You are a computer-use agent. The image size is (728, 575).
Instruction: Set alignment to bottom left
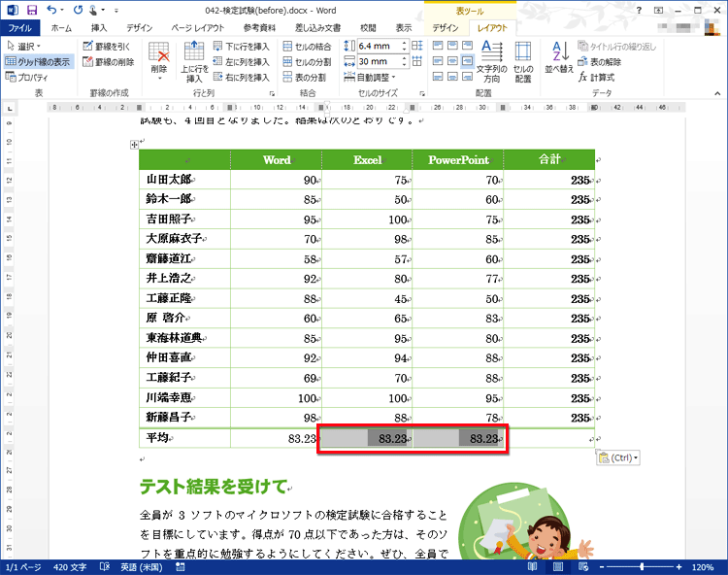click(438, 76)
